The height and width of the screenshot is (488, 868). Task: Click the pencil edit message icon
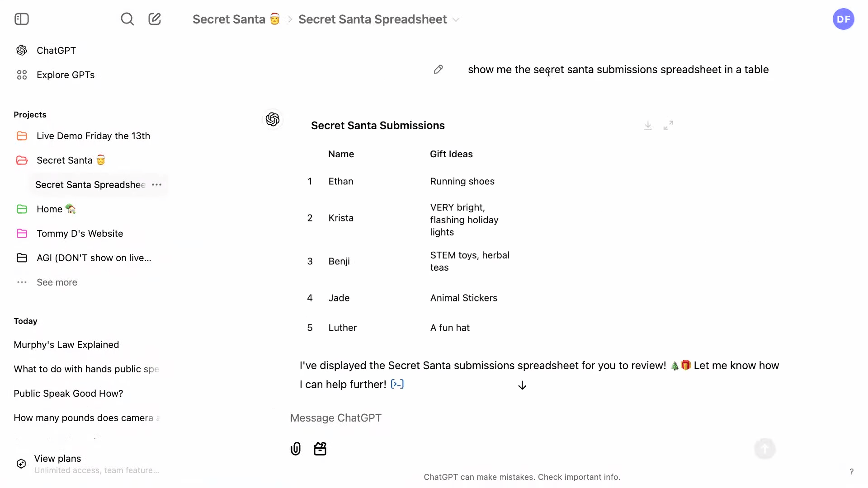[x=438, y=70]
